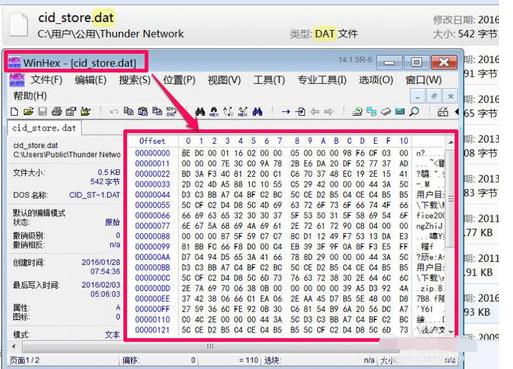513x369 pixels.
Task: Click the Open RAM chip icon
Action: pos(400,111)
